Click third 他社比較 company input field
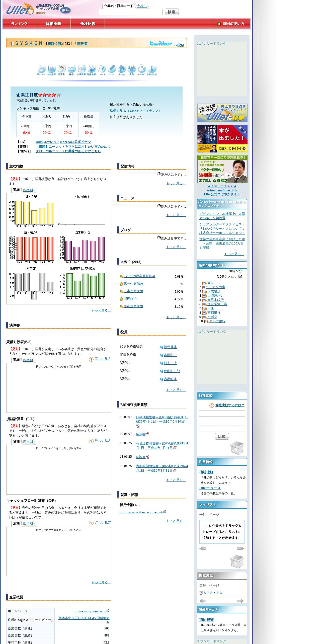This screenshot has height=644, width=322. [222, 429]
